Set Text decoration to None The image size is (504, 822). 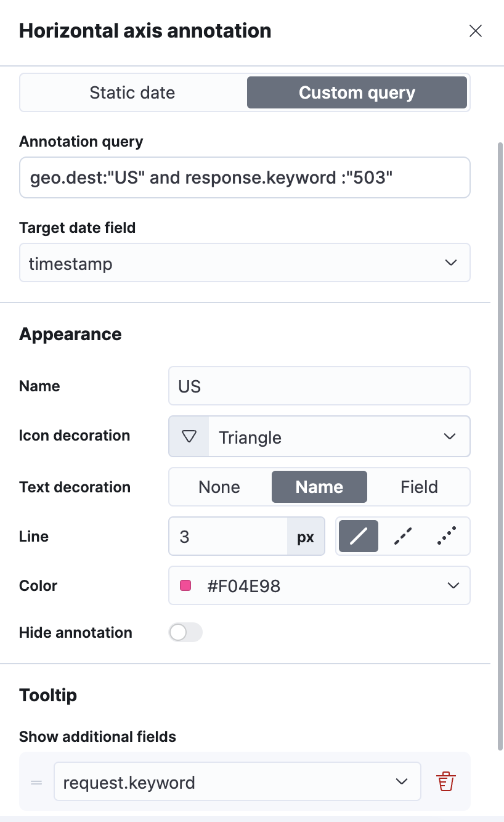(219, 487)
